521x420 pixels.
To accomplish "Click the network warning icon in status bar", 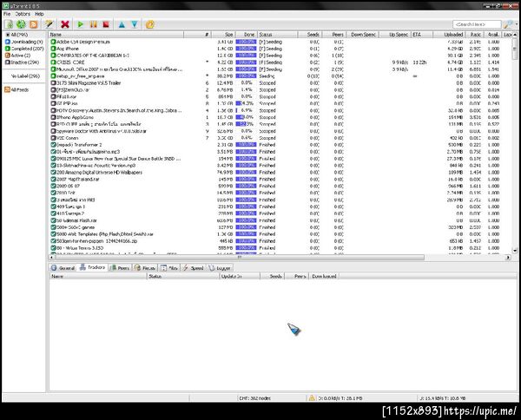I will click(312, 397).
